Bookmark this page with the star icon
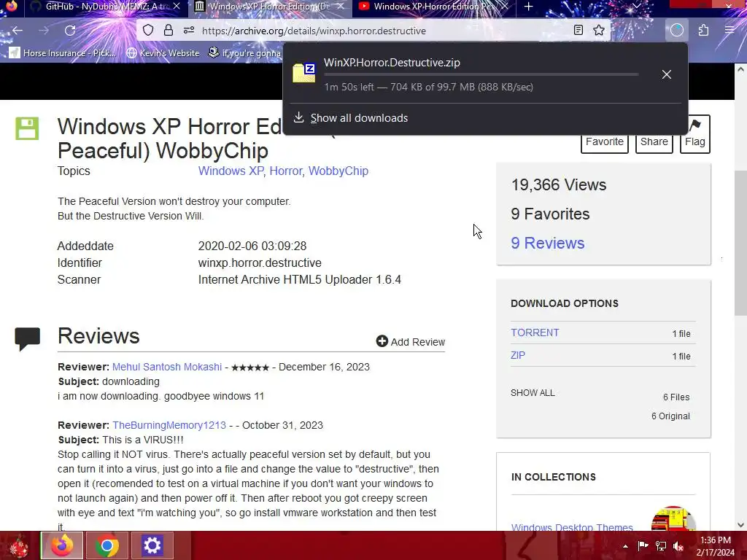The height and width of the screenshot is (560, 747). [x=599, y=31]
